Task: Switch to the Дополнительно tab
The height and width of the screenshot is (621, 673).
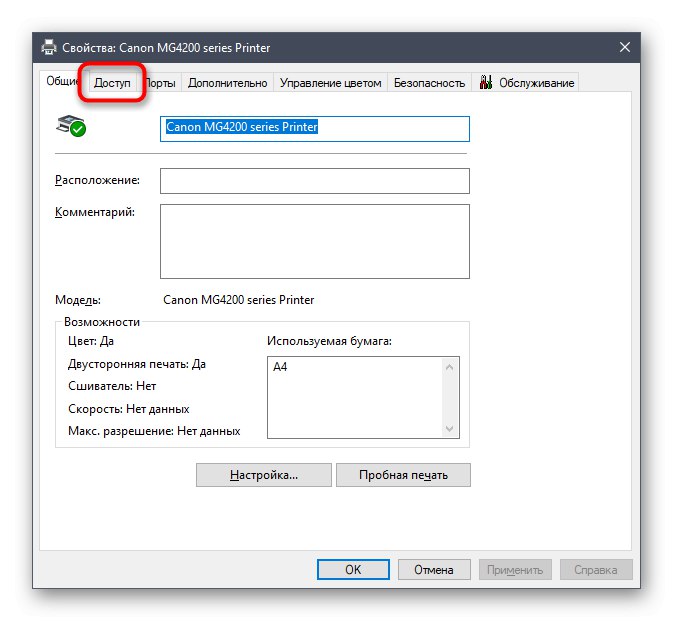Action: pos(227,83)
